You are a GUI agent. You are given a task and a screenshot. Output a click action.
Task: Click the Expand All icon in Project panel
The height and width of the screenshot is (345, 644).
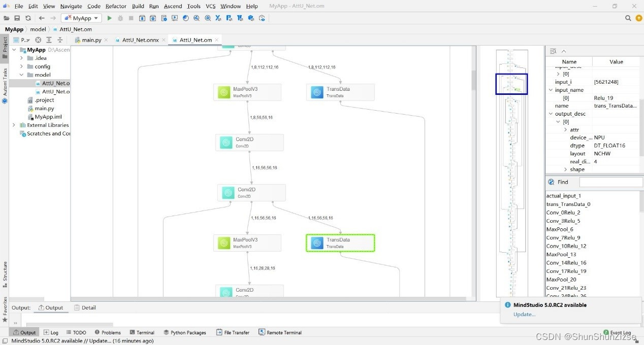coord(49,40)
